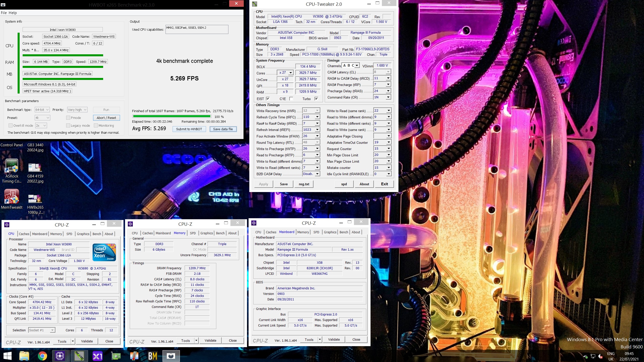Click the volume muted tray icon
The image size is (644, 362).
600,356
